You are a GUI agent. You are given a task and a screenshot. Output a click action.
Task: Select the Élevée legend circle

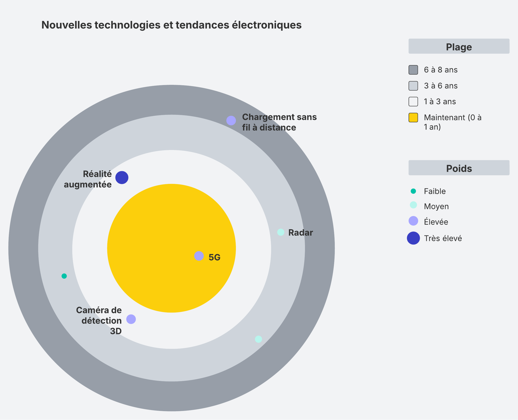coord(413,221)
